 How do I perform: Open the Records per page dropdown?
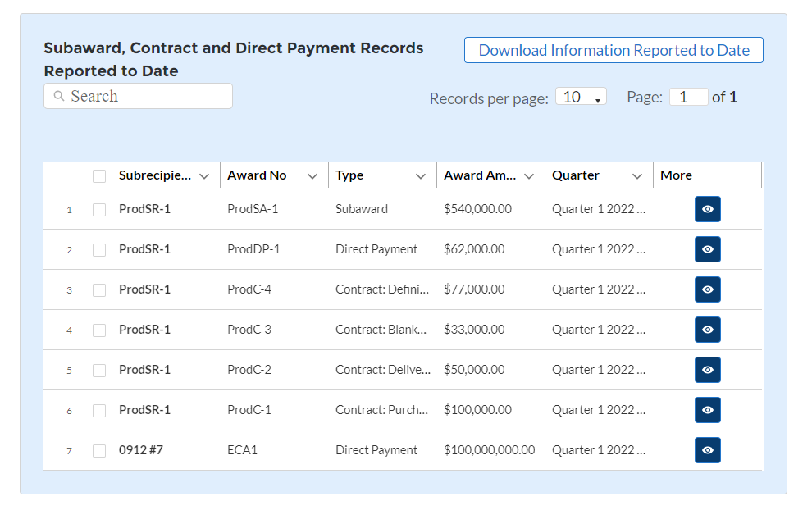point(581,97)
